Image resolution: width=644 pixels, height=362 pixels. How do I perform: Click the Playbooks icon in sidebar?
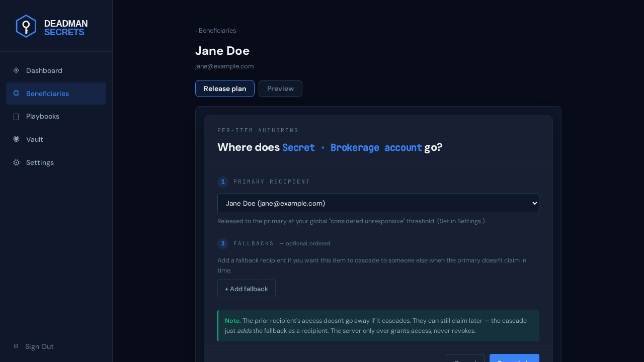(x=16, y=116)
